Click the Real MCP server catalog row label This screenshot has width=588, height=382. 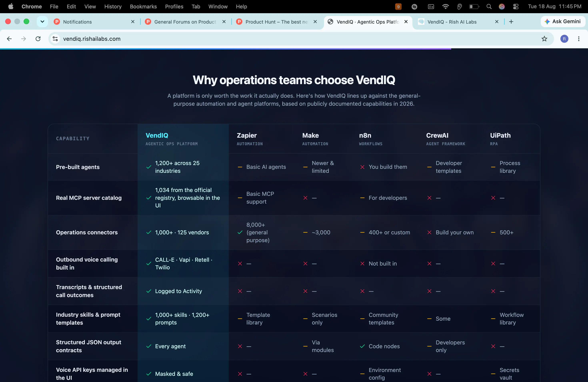89,198
